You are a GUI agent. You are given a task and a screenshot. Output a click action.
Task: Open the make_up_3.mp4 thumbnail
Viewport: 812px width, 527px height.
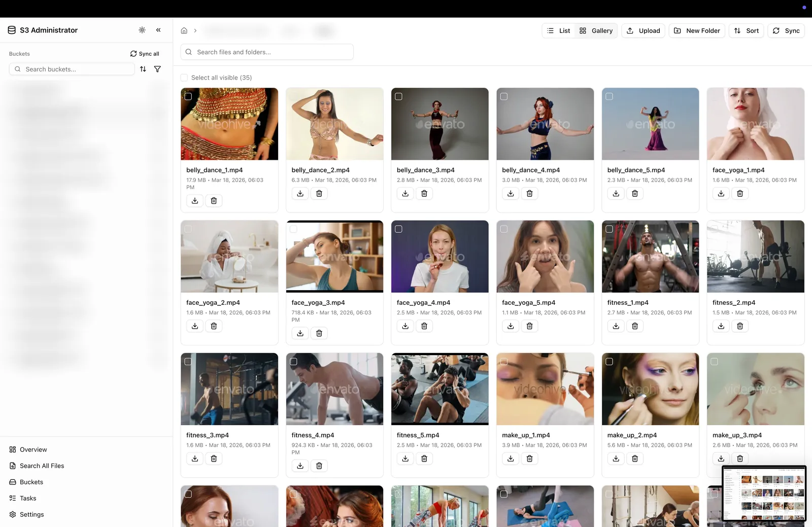point(756,389)
